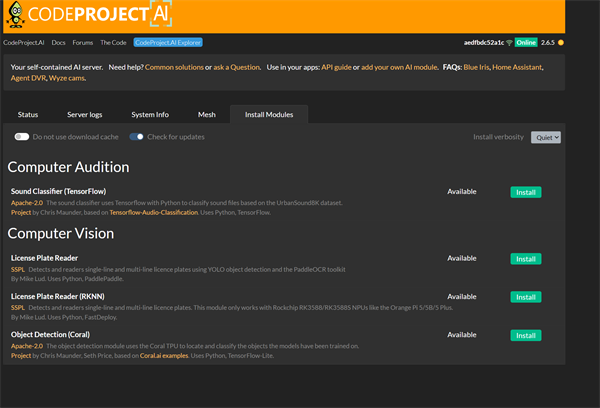Viewport: 600px width, 408px height.
Task: Open the Server logs tab
Action: 85,114
